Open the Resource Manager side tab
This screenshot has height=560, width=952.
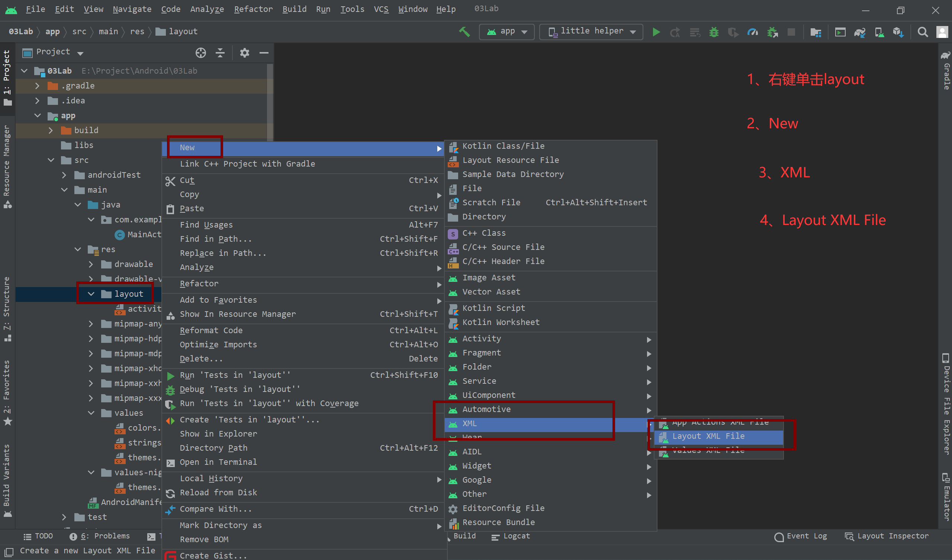pos(7,166)
